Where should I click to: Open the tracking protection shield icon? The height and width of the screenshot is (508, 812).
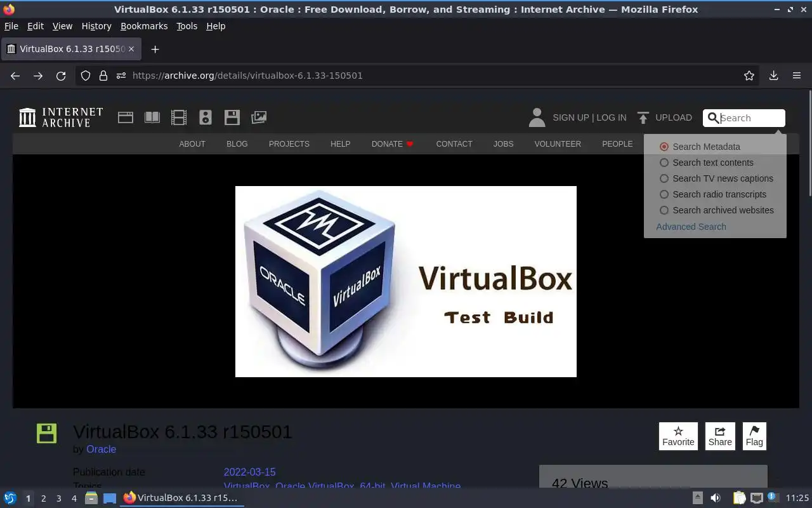point(86,76)
